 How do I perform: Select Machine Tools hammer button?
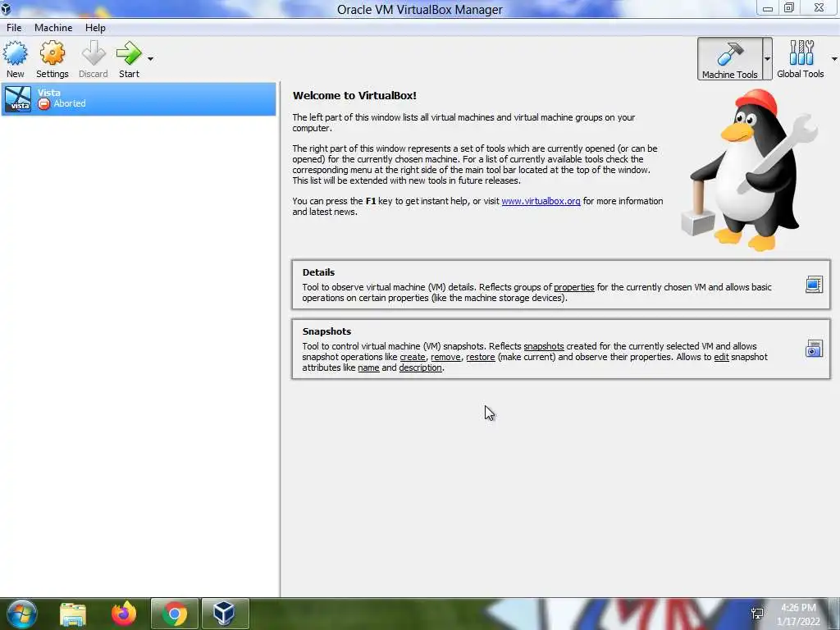729,59
